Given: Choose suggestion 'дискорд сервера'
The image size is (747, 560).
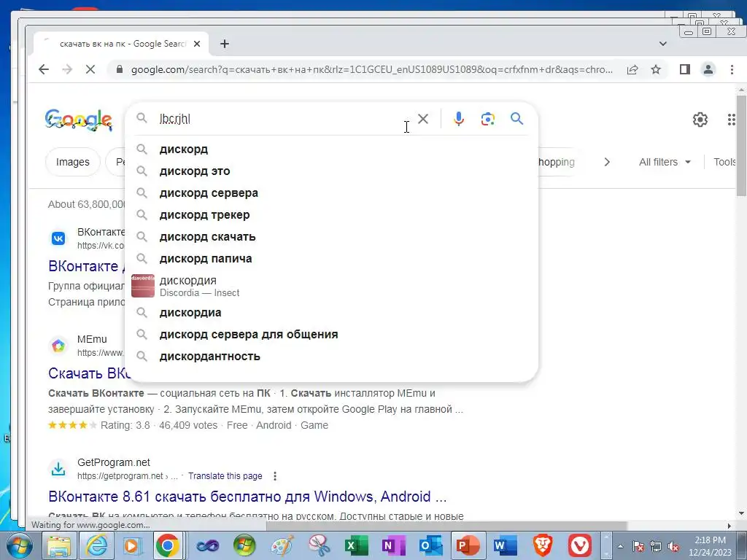Looking at the screenshot, I should pyautogui.click(x=332, y=192).
